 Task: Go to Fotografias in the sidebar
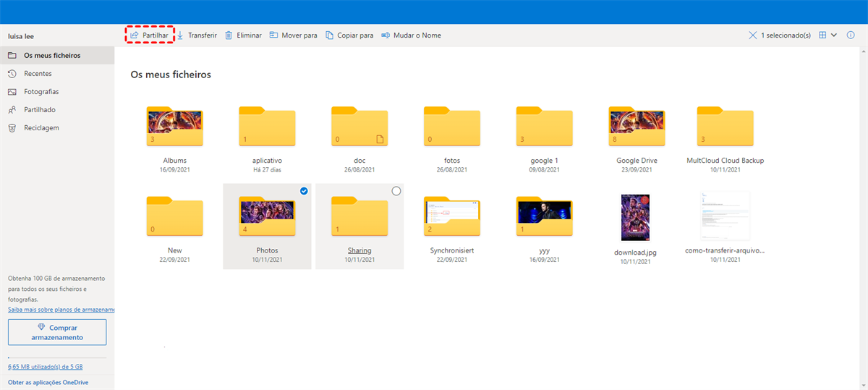pos(41,92)
